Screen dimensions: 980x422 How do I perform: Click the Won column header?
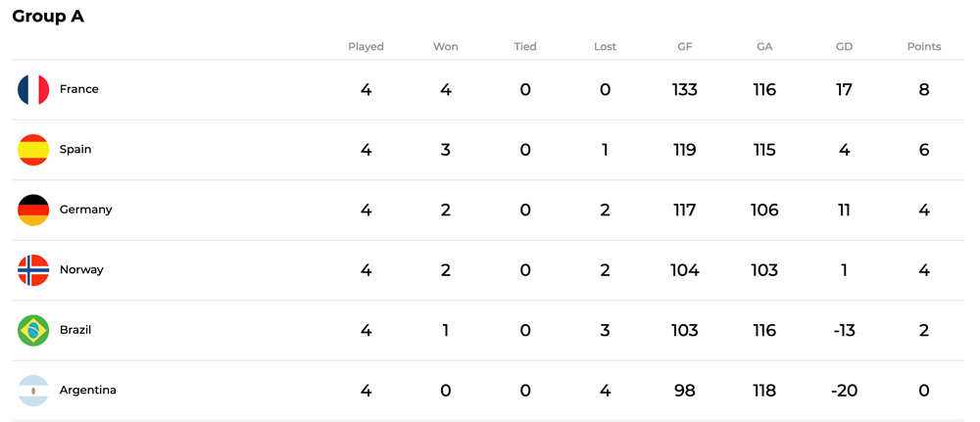pos(446,46)
